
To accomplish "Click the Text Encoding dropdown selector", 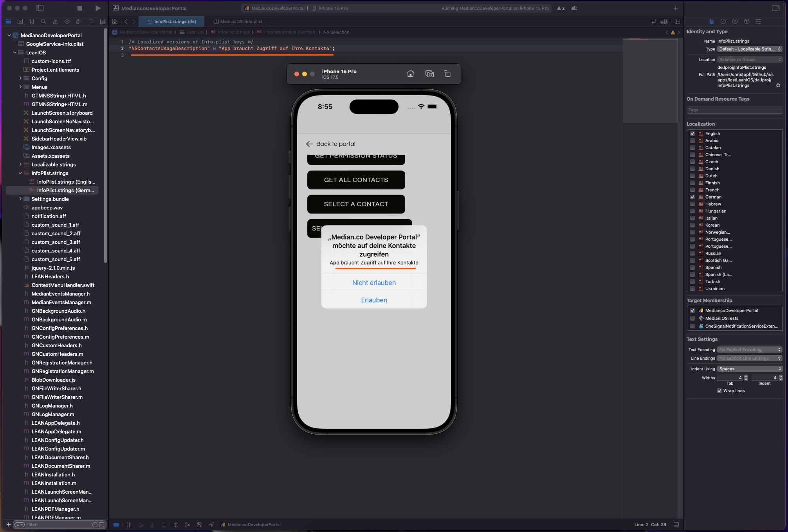I will pos(749,349).
